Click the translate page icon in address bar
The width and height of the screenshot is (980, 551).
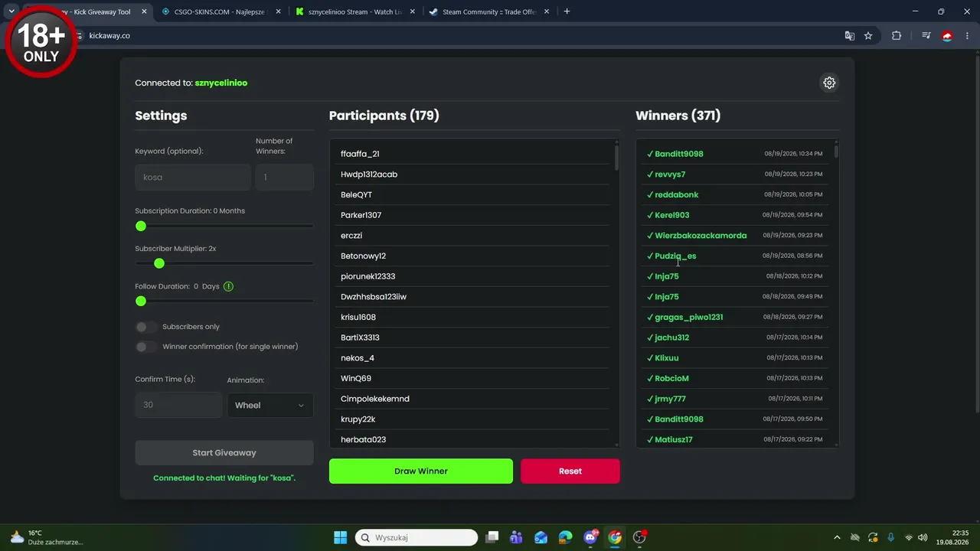click(849, 35)
